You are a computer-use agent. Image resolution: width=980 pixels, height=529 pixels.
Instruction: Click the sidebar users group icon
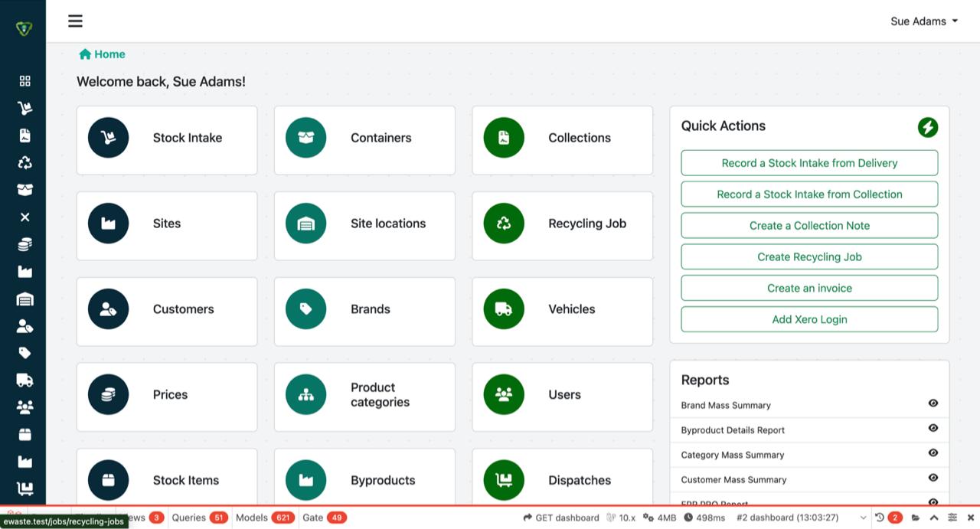[x=24, y=407]
